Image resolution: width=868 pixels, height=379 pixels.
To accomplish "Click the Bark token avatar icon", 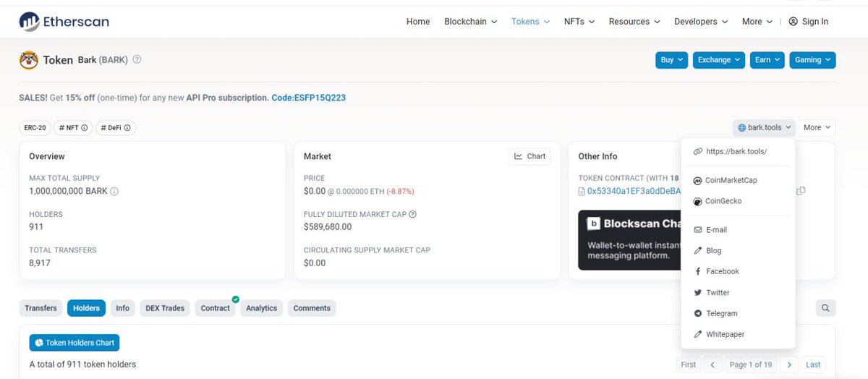I will pos(29,60).
